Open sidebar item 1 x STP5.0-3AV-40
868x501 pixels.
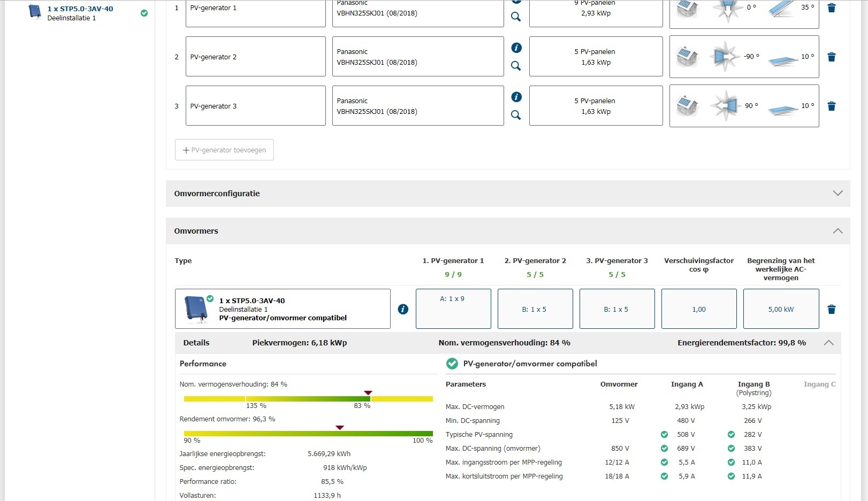[80, 9]
